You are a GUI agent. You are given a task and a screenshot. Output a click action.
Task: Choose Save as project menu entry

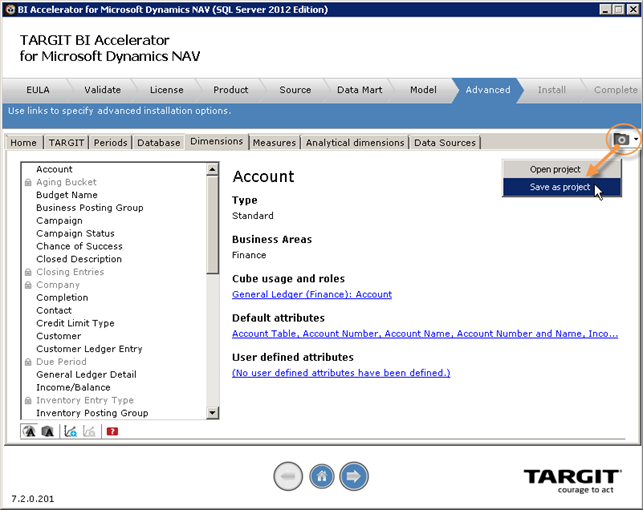(x=560, y=187)
